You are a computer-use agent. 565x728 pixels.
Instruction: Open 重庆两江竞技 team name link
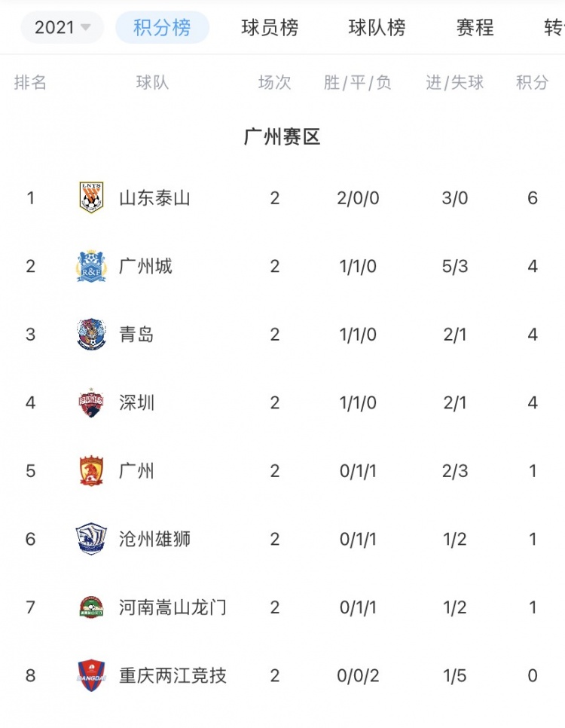click(x=173, y=675)
